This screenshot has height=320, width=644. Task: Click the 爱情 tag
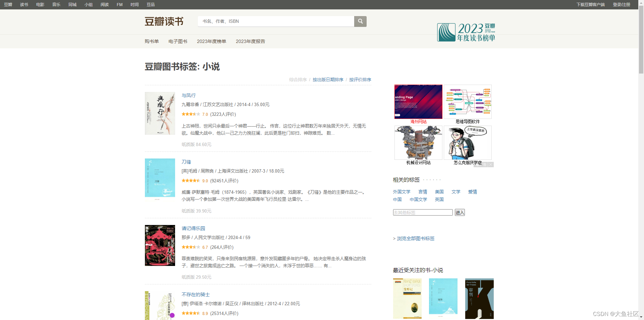(473, 192)
